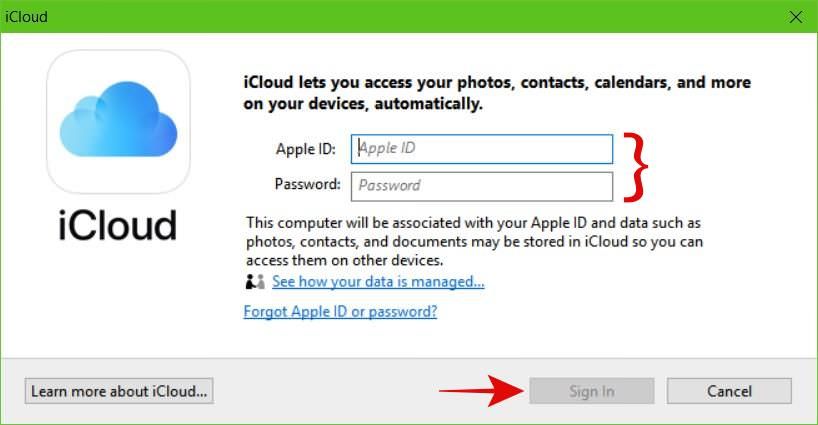Focus the Apple ID text field
This screenshot has width=818, height=425.
[482, 149]
